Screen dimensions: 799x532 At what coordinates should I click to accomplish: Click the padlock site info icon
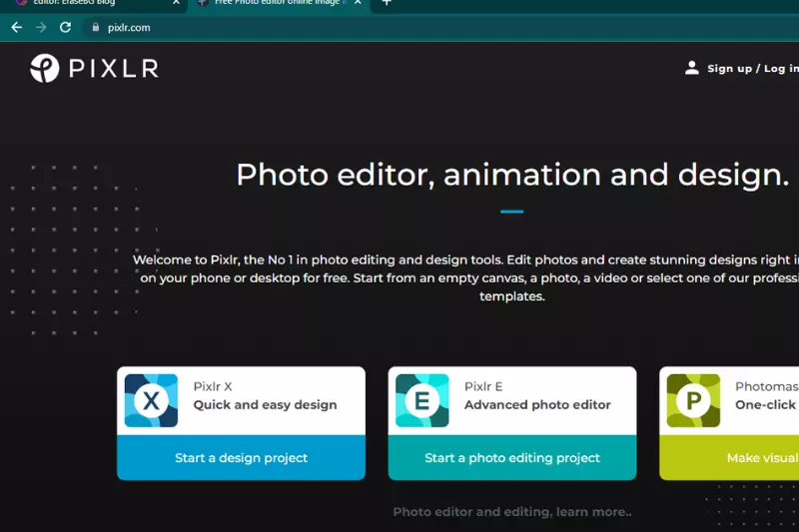[x=95, y=28]
